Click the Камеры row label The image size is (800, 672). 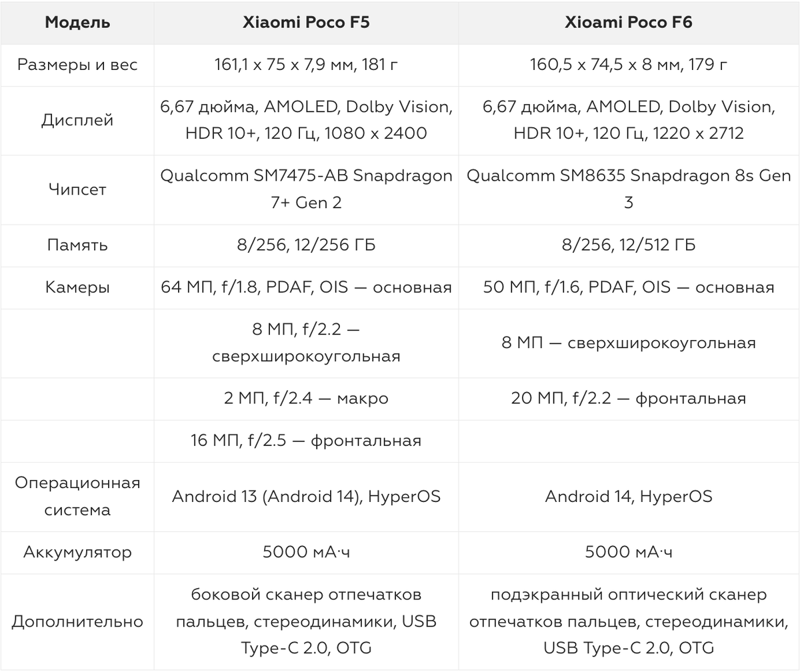(77, 287)
